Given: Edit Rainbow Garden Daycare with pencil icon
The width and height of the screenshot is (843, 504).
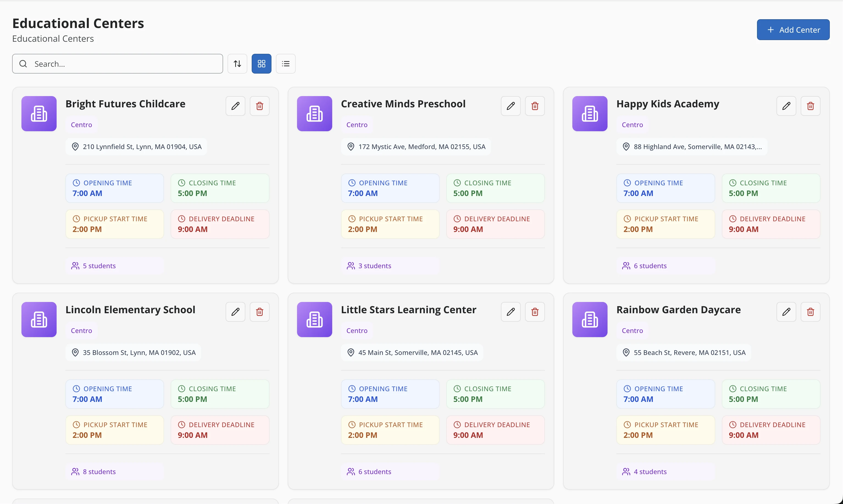Looking at the screenshot, I should [x=786, y=312].
